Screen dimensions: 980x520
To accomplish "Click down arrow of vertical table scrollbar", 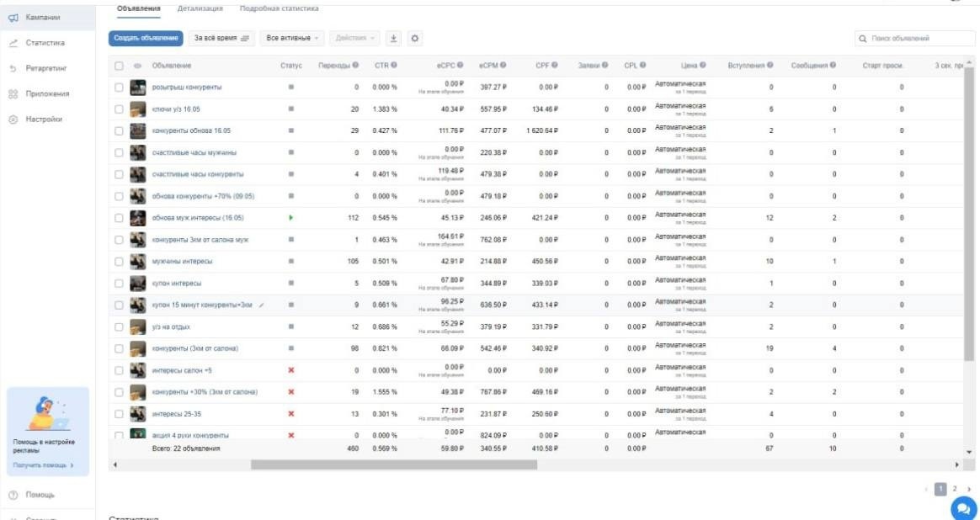I will pos(969,452).
